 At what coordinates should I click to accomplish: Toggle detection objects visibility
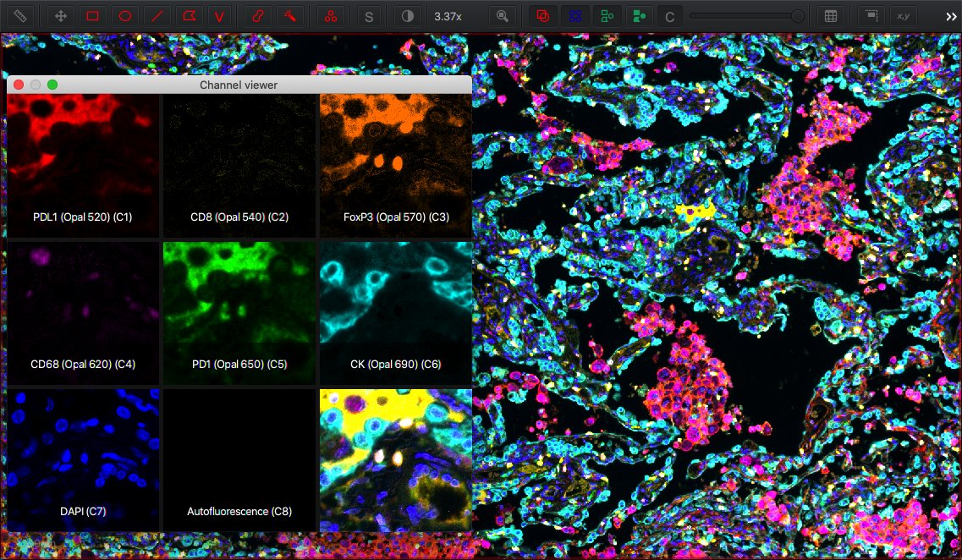click(x=607, y=16)
